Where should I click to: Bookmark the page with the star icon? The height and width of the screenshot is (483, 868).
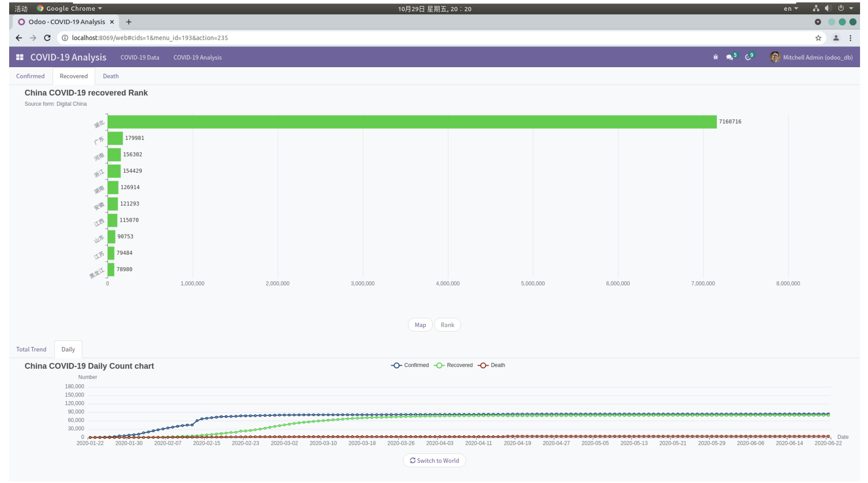[818, 38]
